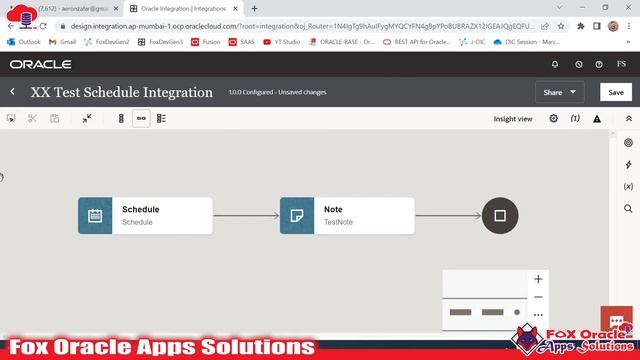The height and width of the screenshot is (360, 640).
Task: Switch to pseudo-style list view icon
Action: [161, 119]
